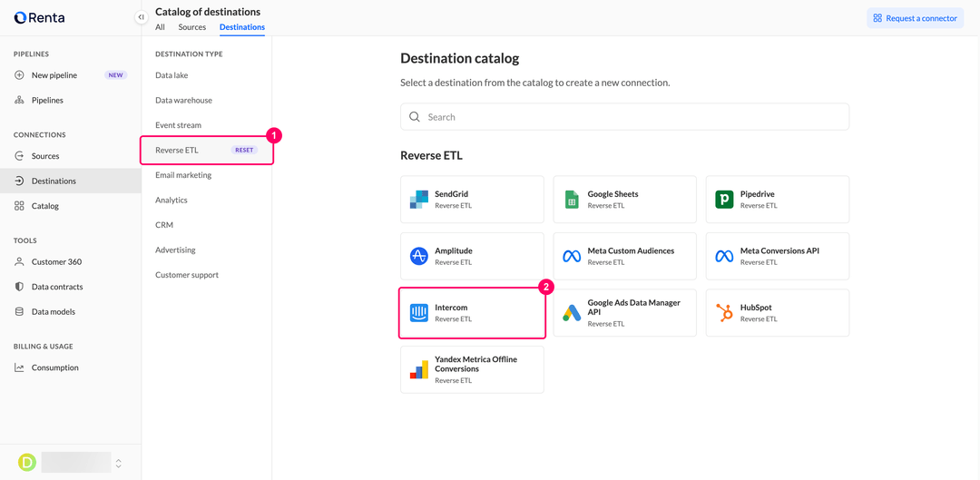Click the Meta Conversions API logo

click(724, 256)
